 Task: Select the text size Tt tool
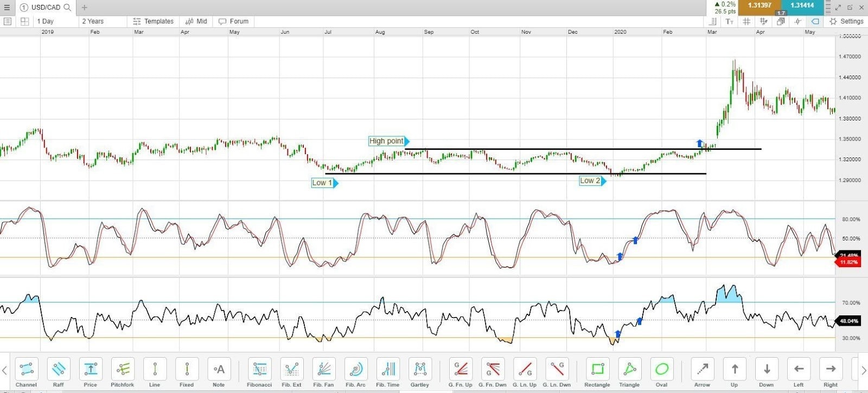click(730, 21)
